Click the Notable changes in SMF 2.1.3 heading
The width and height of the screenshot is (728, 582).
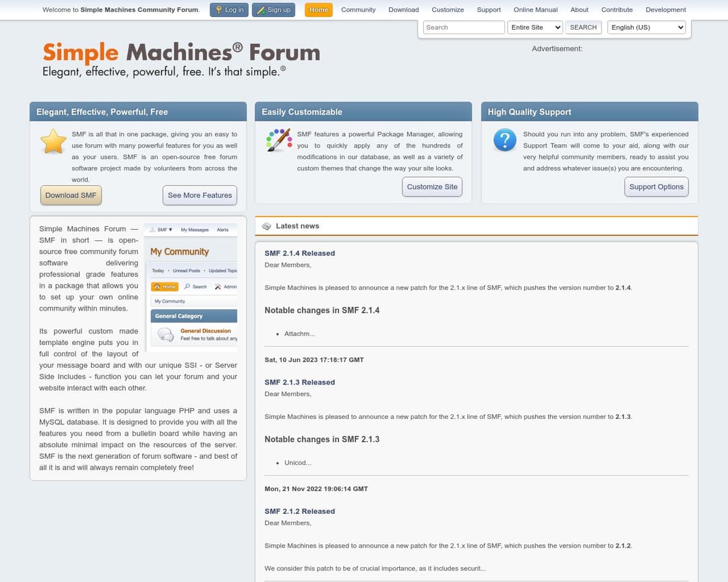(322, 439)
